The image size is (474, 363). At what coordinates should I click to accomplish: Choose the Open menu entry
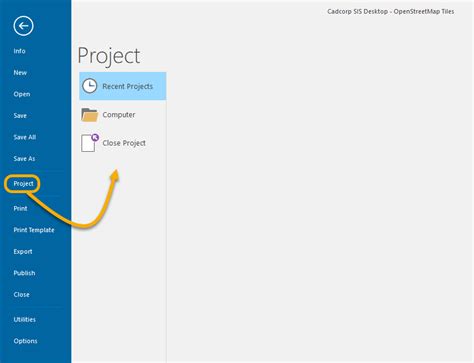(x=22, y=94)
